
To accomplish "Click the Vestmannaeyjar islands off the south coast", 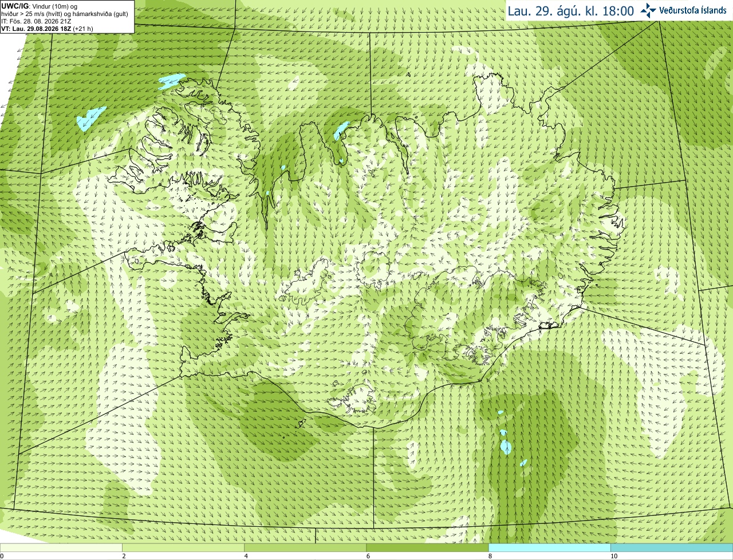I will click(x=301, y=424).
